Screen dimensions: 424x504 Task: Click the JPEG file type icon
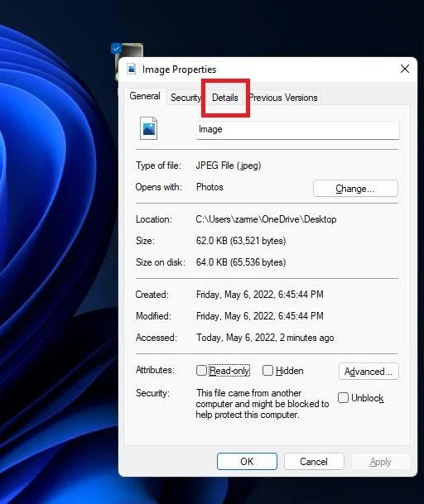tap(148, 128)
